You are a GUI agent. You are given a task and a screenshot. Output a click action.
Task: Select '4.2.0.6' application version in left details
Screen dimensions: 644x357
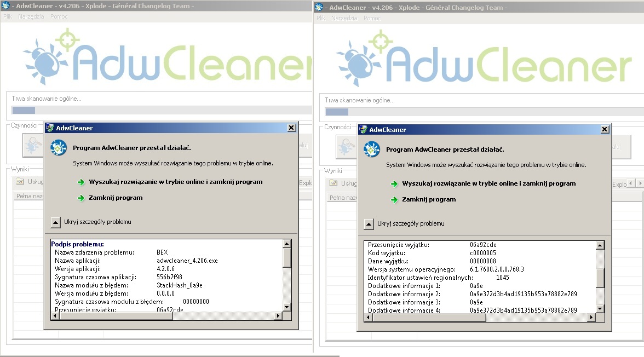click(165, 269)
